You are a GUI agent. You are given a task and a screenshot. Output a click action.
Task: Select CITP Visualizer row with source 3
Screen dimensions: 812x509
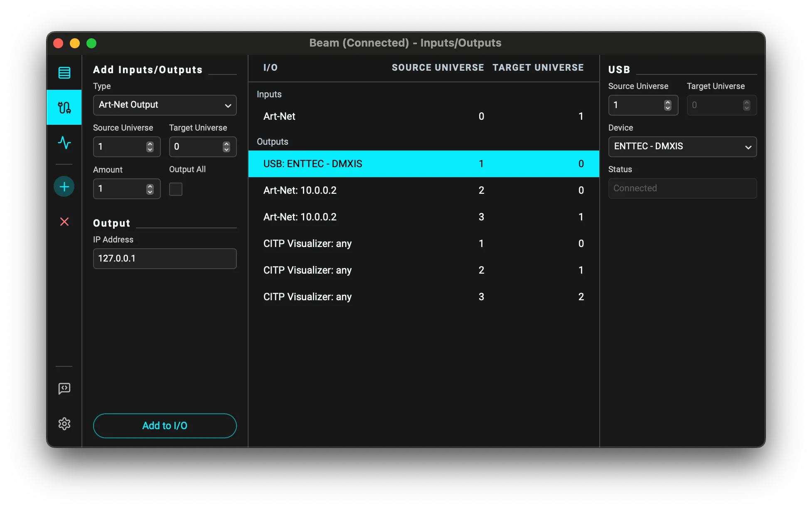tap(423, 297)
